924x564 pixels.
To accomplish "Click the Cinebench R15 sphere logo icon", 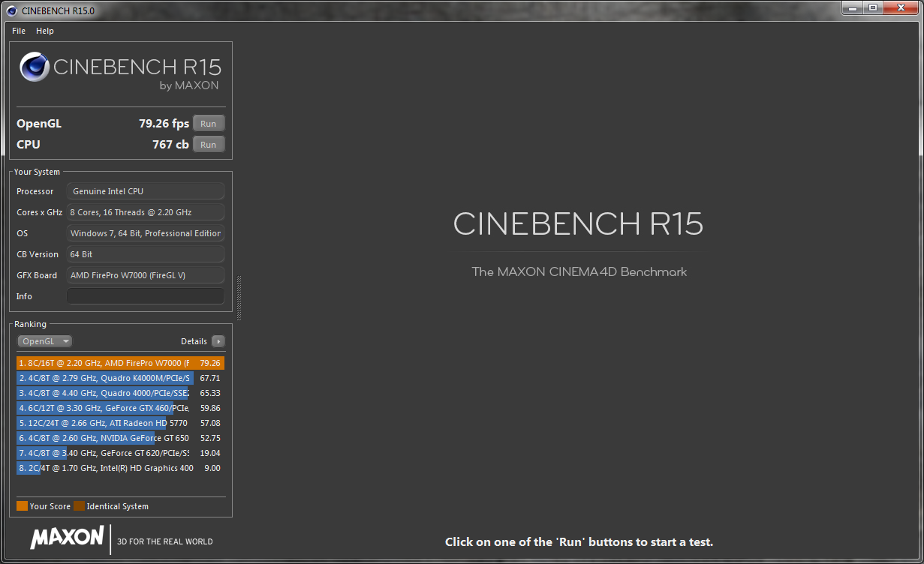I will tap(35, 67).
